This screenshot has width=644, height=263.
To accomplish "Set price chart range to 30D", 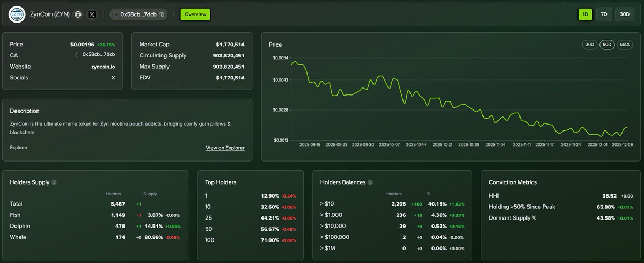I will tap(590, 45).
